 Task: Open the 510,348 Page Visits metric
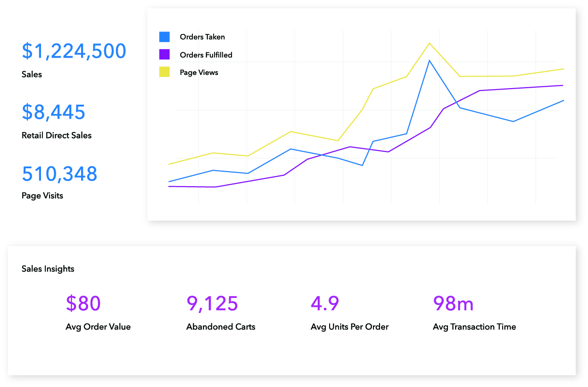(59, 173)
